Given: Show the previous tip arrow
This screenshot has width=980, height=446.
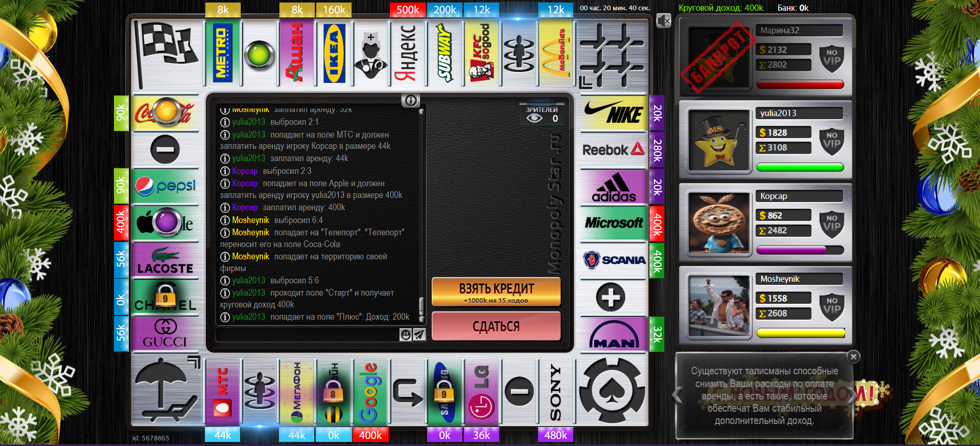Looking at the screenshot, I should (678, 395).
